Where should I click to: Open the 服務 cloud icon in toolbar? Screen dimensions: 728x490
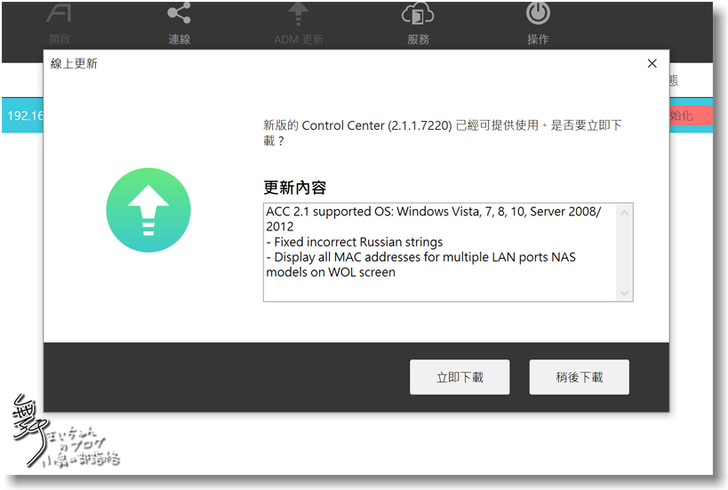(x=418, y=23)
